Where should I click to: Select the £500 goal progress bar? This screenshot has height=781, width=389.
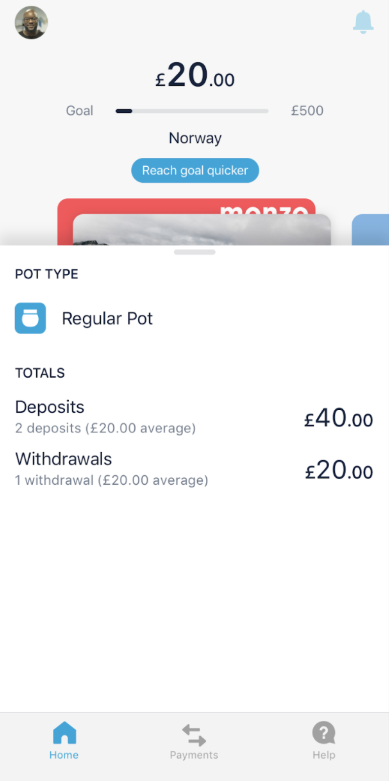tap(192, 111)
